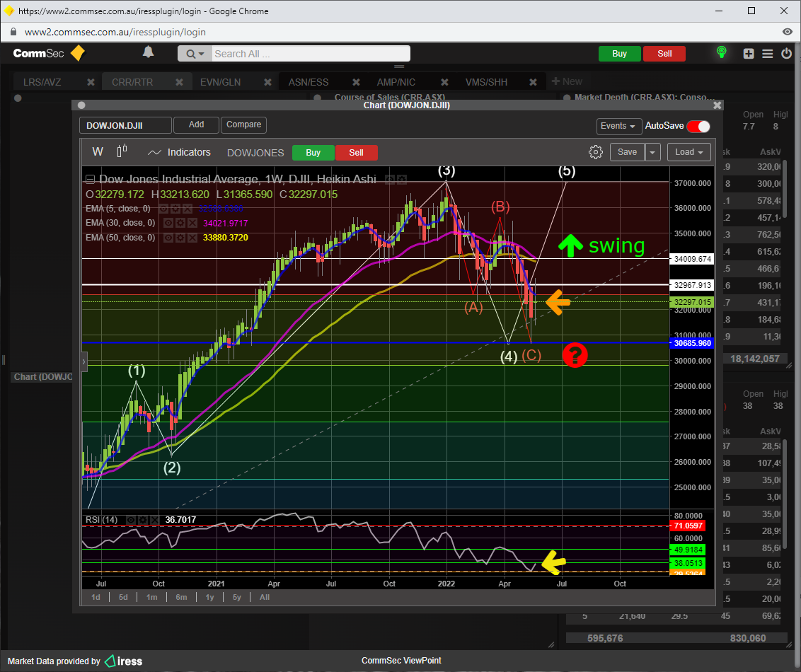Image resolution: width=801 pixels, height=672 pixels.
Task: Add a new tab with New
Action: (x=567, y=82)
